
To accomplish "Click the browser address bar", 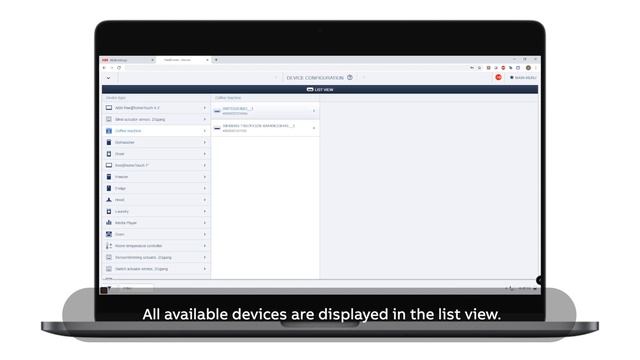I will tap(296, 68).
